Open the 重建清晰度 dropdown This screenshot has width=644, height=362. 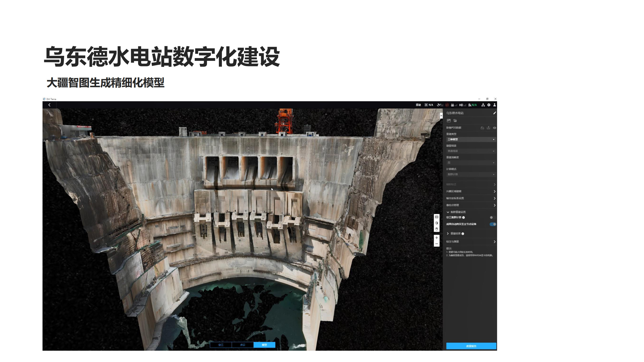pos(471,163)
